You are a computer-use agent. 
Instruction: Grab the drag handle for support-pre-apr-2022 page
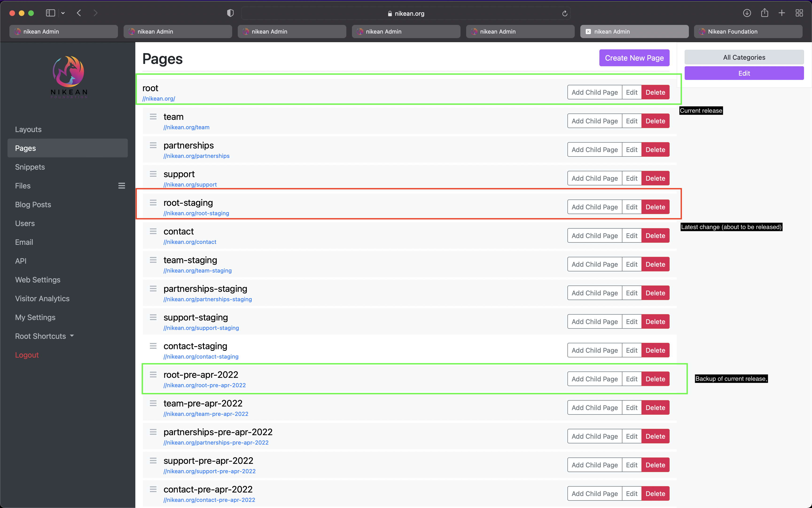coord(153,461)
